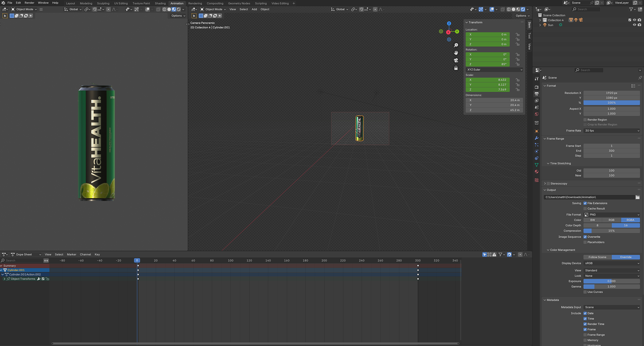Toggle metadata Date checkbox

click(x=585, y=313)
